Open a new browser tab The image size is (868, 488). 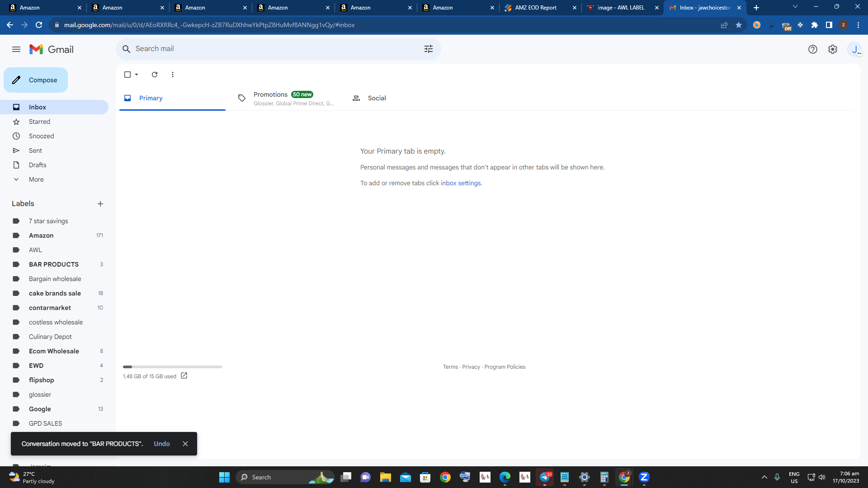[756, 8]
